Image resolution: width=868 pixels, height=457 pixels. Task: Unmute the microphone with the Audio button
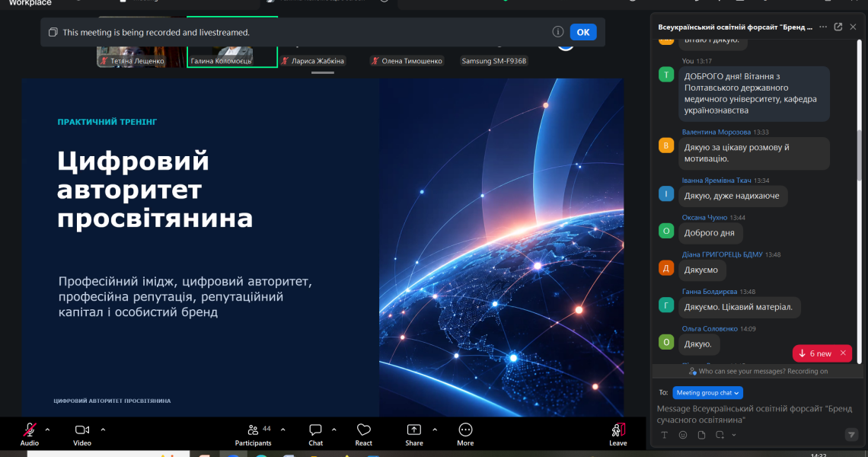(30, 433)
